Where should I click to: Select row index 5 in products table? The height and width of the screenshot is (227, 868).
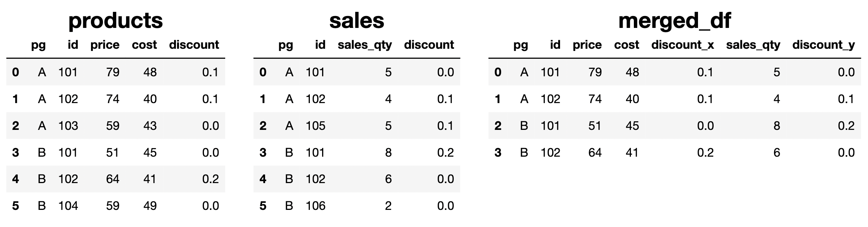pyautogui.click(x=15, y=206)
